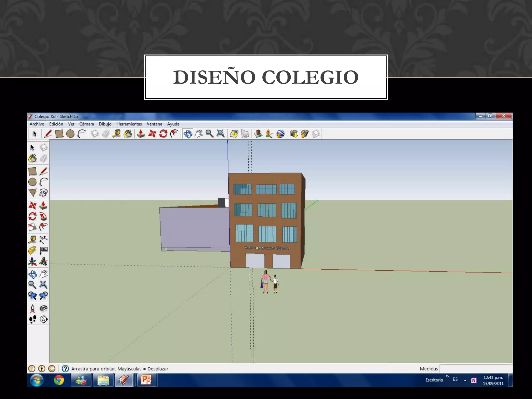This screenshot has width=532, height=399.
Task: Select the Move tool in top toolbar
Action: (x=152, y=134)
